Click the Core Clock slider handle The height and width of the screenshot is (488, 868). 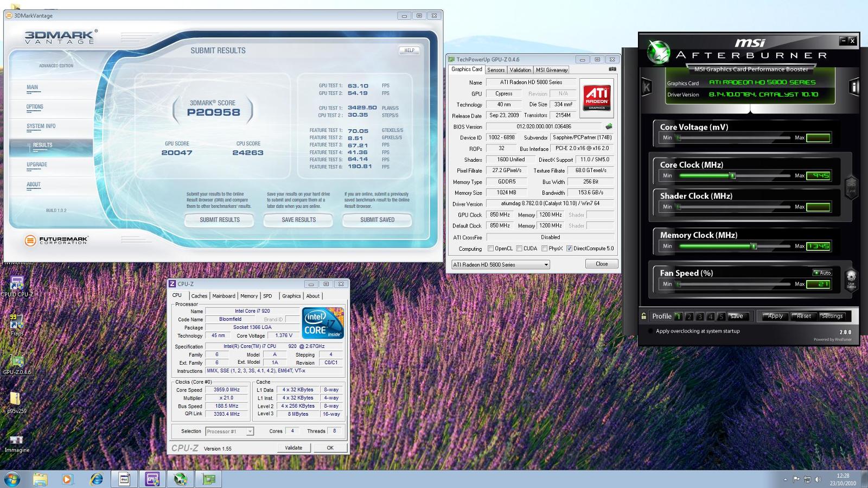[732, 175]
